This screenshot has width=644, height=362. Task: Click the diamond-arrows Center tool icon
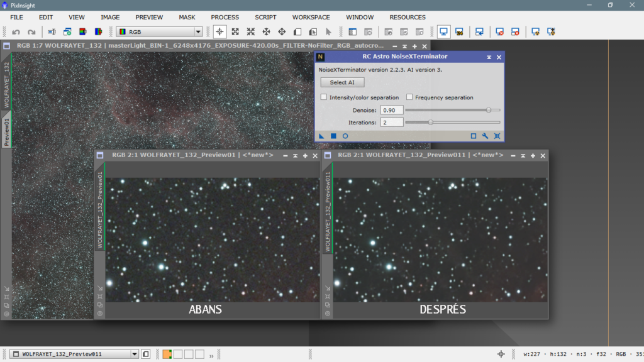pos(282,31)
